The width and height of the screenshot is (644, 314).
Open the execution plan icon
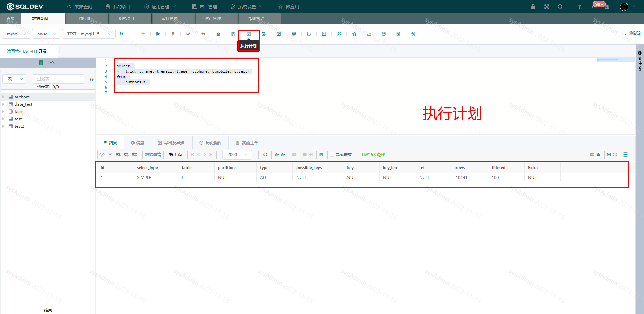tap(249, 34)
